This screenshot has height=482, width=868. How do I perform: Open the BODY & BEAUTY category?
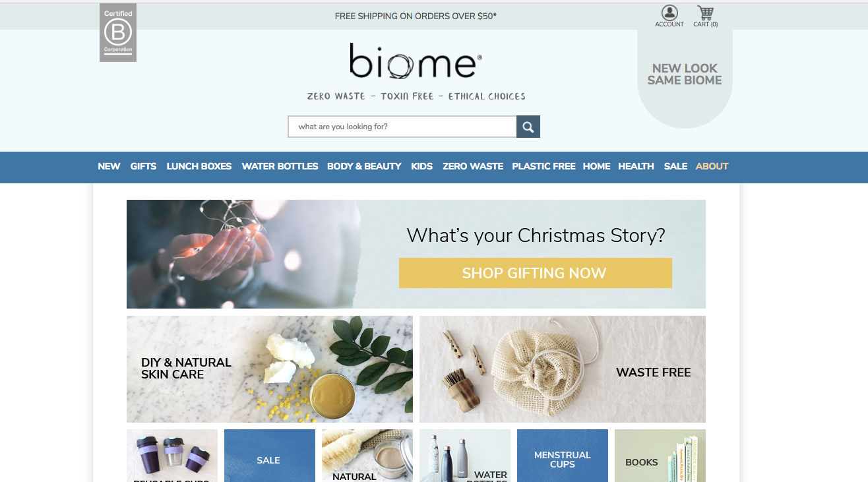pos(364,166)
